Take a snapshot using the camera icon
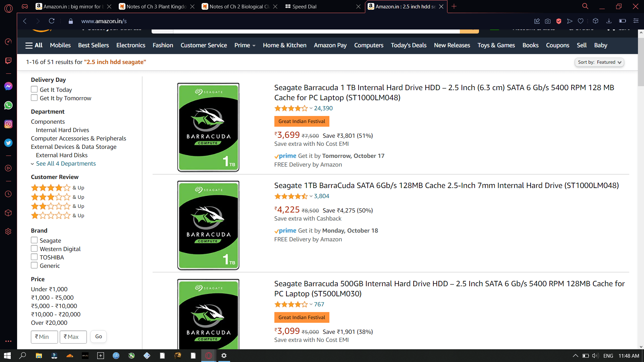The image size is (644, 362). pos(548,21)
